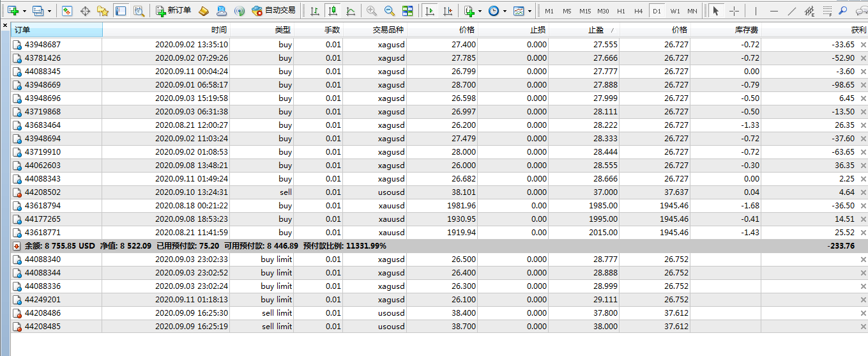Open the templates icon

tap(519, 11)
